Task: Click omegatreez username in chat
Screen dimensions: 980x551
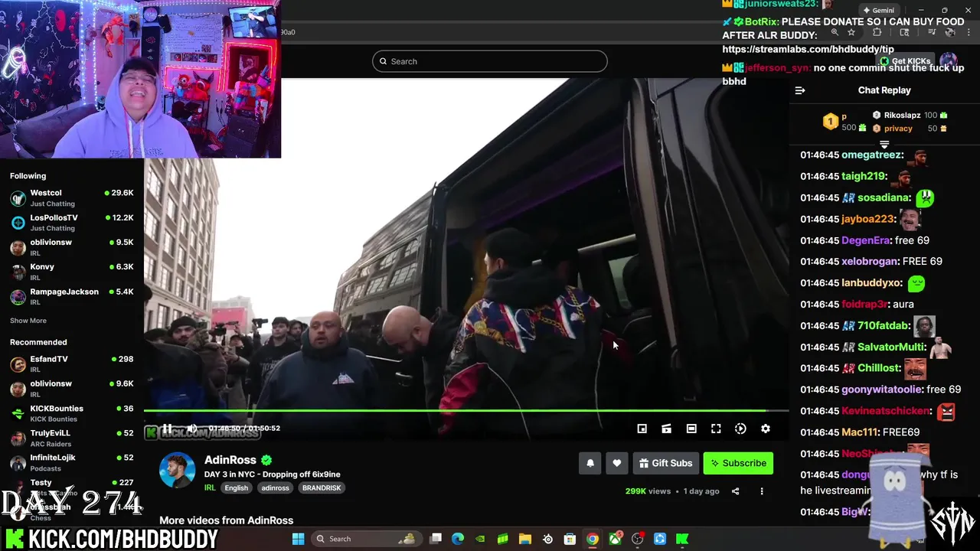Action: coord(872,155)
